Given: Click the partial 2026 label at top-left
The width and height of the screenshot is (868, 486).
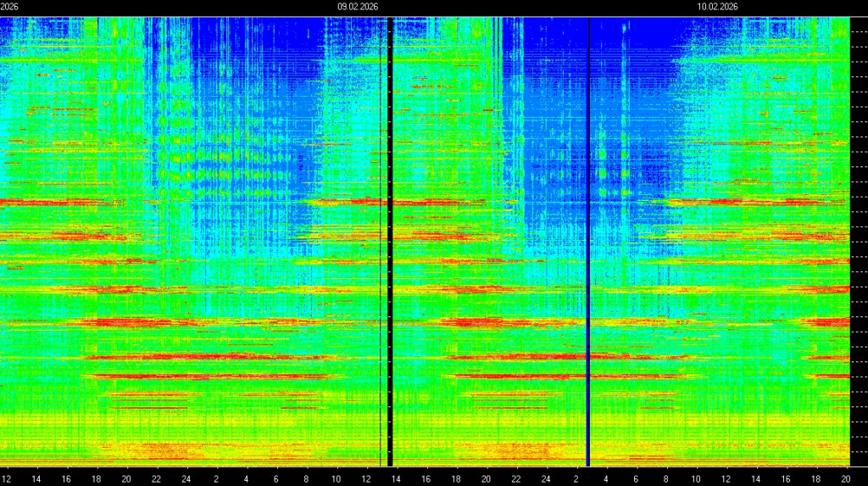Looking at the screenshot, I should pyautogui.click(x=9, y=6).
